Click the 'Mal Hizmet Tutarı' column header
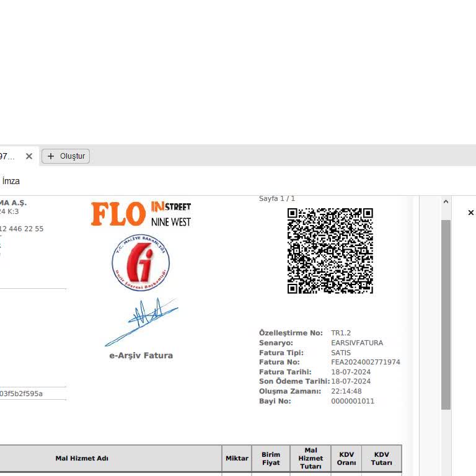476x476 pixels. pos(311,459)
